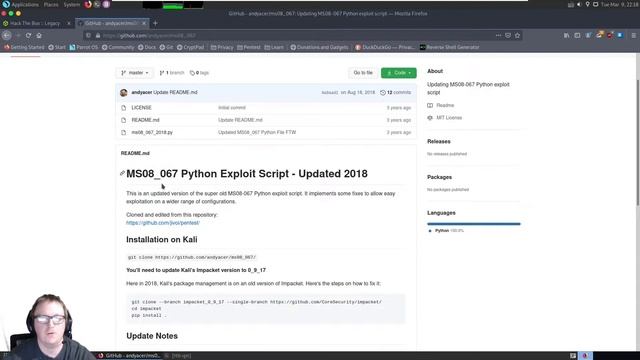Toggle the Firefox sidebar icon

(577, 36)
